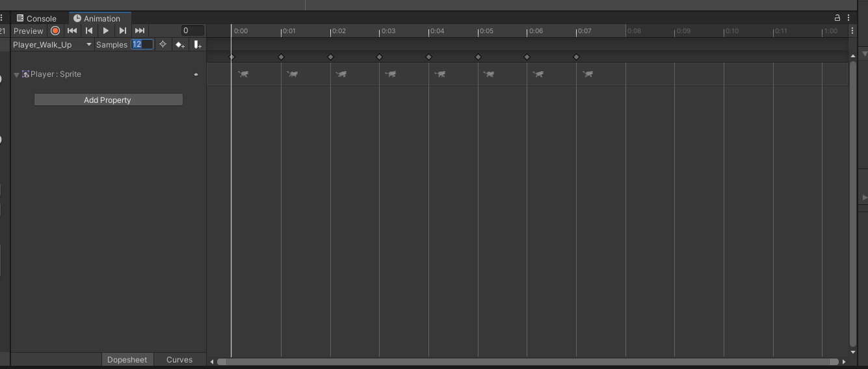The image size is (868, 369).
Task: Step back to the previous keyframe
Action: (89, 31)
